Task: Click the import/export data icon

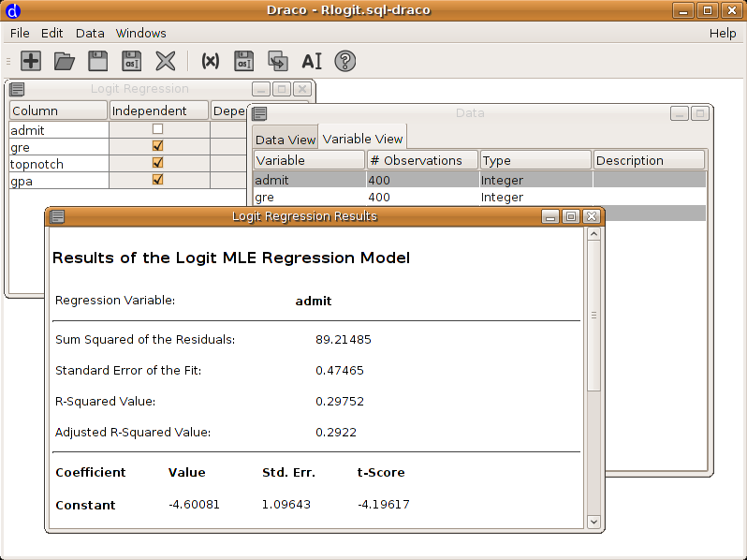Action: click(278, 61)
